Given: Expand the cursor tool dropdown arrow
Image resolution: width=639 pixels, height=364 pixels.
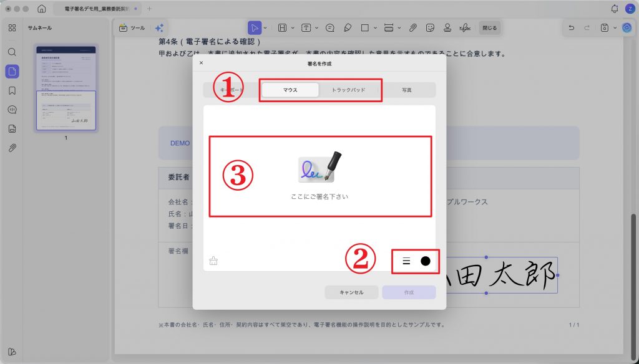Looking at the screenshot, I should point(265,27).
